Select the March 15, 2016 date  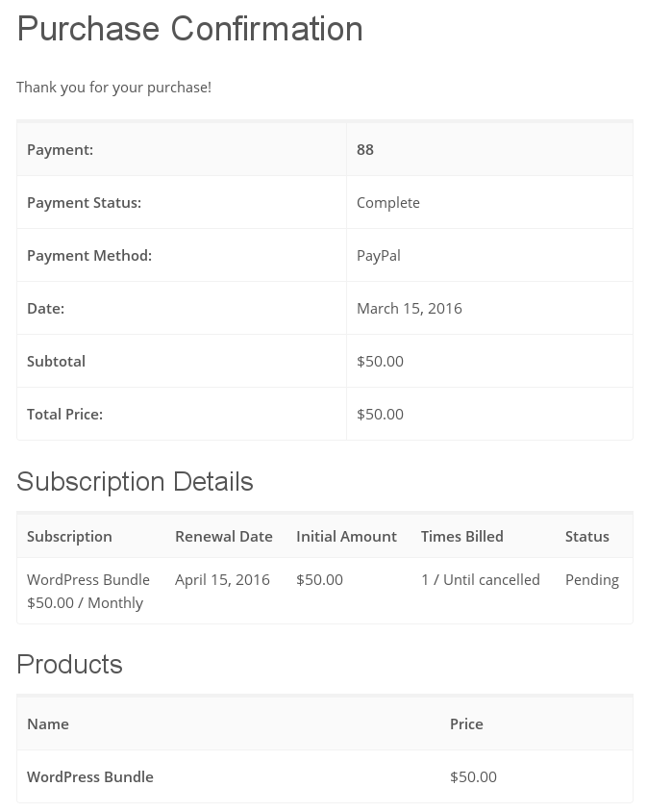410,308
